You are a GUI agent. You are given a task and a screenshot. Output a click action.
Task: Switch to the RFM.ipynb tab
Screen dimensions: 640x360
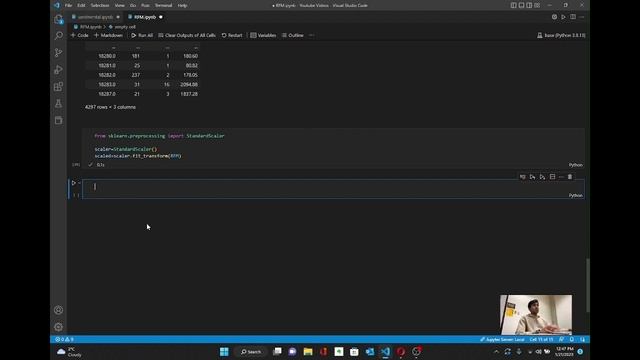click(x=145, y=17)
